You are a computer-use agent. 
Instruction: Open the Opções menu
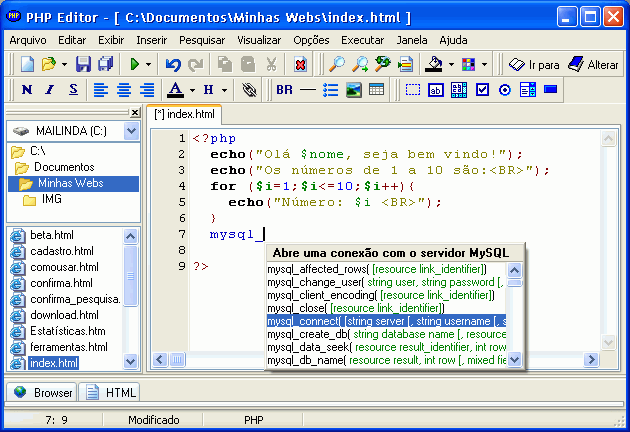[x=311, y=40]
